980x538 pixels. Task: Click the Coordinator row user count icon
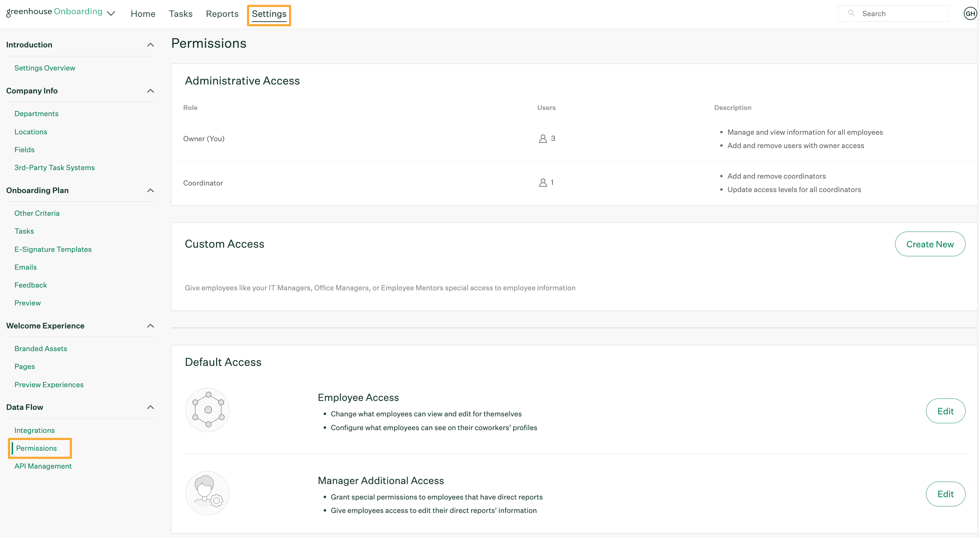coord(543,183)
